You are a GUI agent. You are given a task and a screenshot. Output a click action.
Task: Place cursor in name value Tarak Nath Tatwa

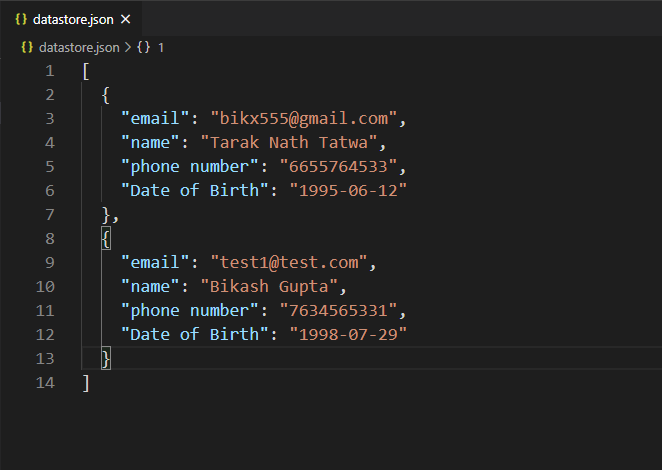pos(289,143)
